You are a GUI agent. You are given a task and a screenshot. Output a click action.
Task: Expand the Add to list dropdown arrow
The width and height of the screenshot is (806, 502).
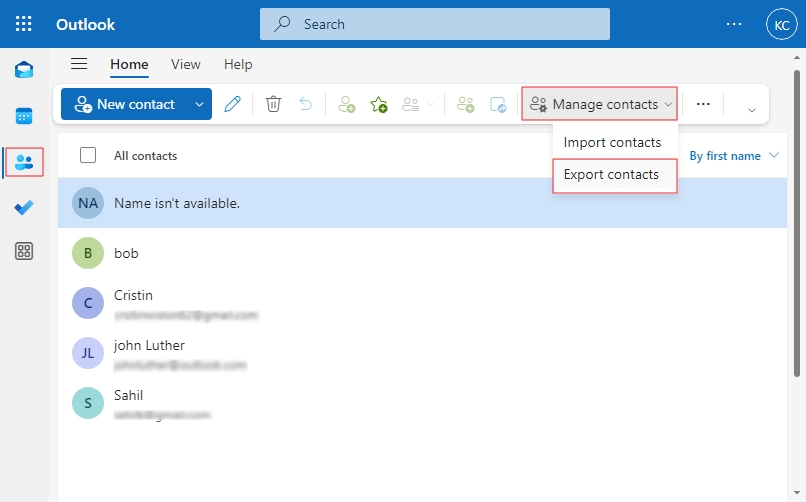click(431, 105)
